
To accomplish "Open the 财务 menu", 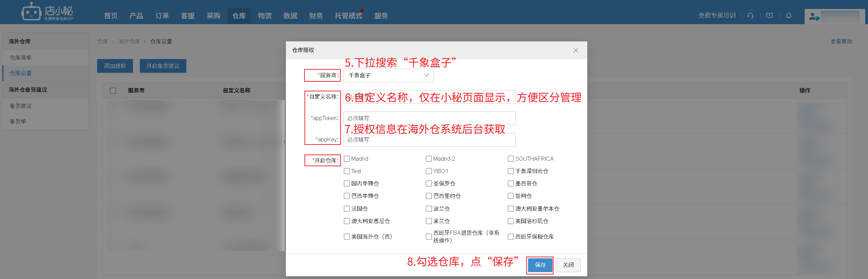I will point(316,16).
